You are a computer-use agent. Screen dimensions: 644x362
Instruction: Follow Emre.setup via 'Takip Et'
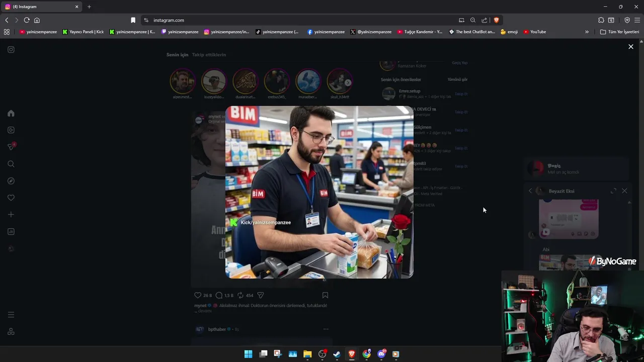tap(461, 94)
